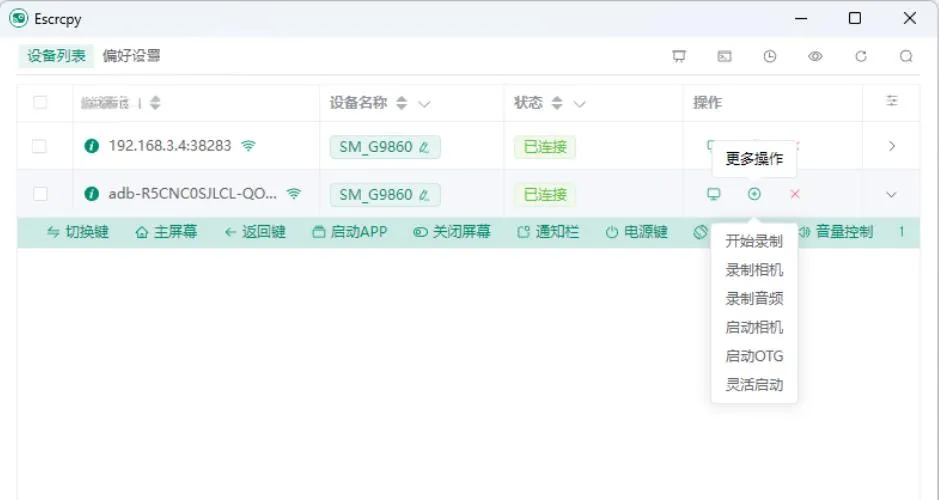Click the eye icon in the top toolbar
Viewport: 939px width, 500px height.
(815, 56)
